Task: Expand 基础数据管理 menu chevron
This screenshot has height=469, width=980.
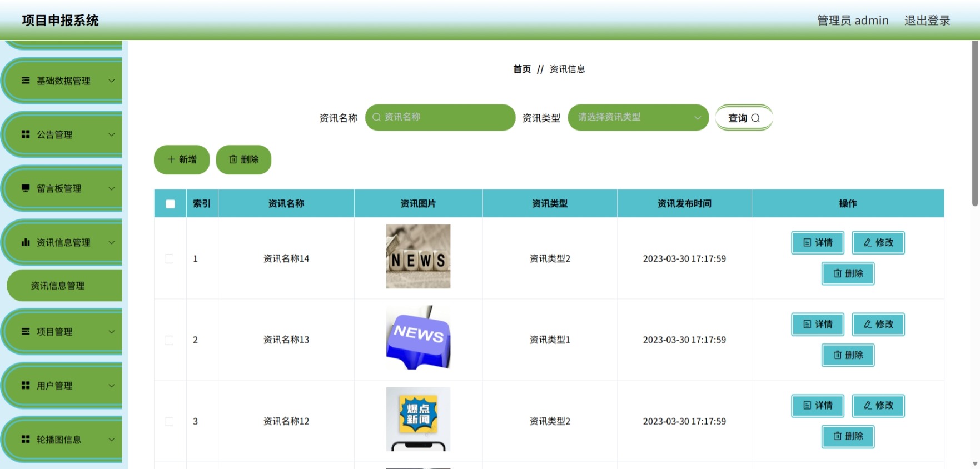Action: [x=112, y=81]
